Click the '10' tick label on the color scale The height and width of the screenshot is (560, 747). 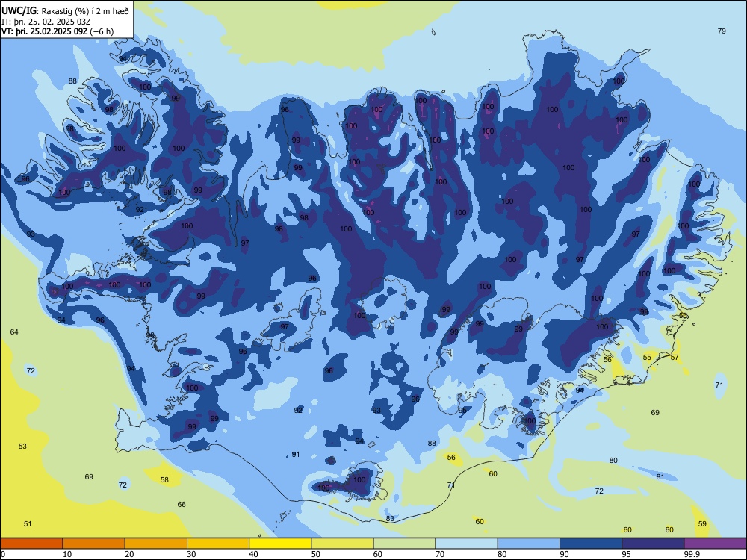coord(67,554)
